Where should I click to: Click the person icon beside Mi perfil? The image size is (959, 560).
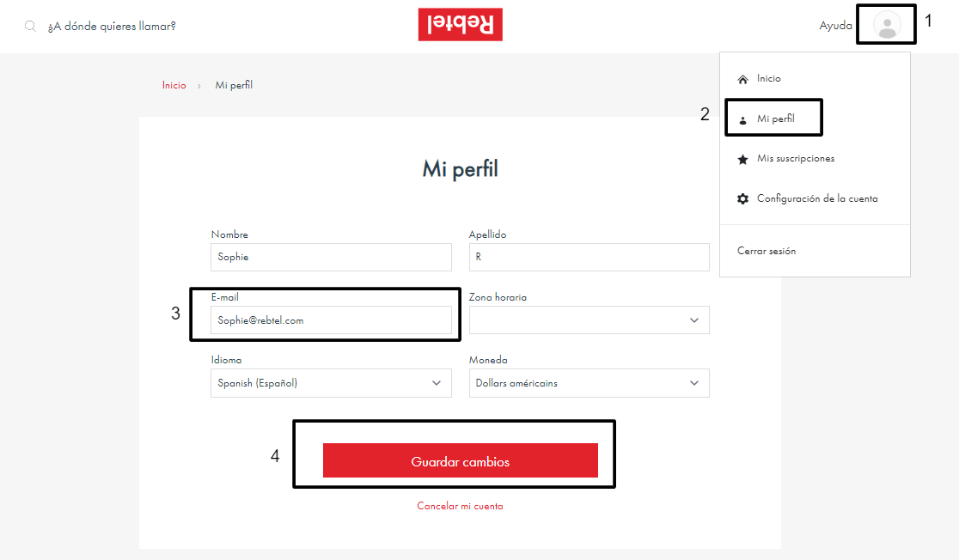[x=743, y=119]
